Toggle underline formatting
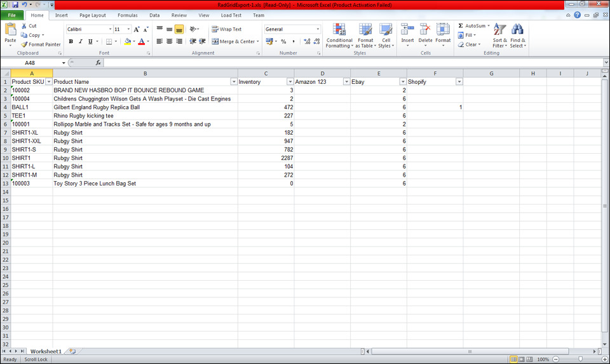 (x=90, y=41)
